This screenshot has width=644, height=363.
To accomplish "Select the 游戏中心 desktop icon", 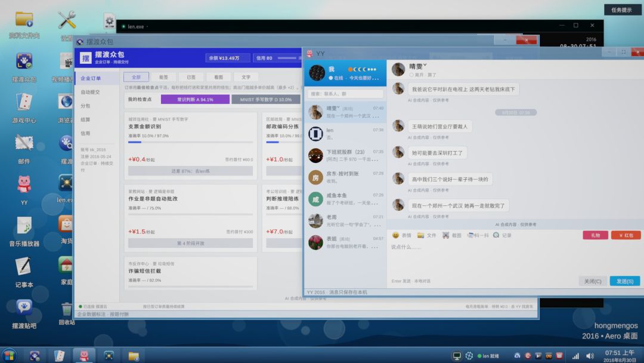I will click(24, 102).
